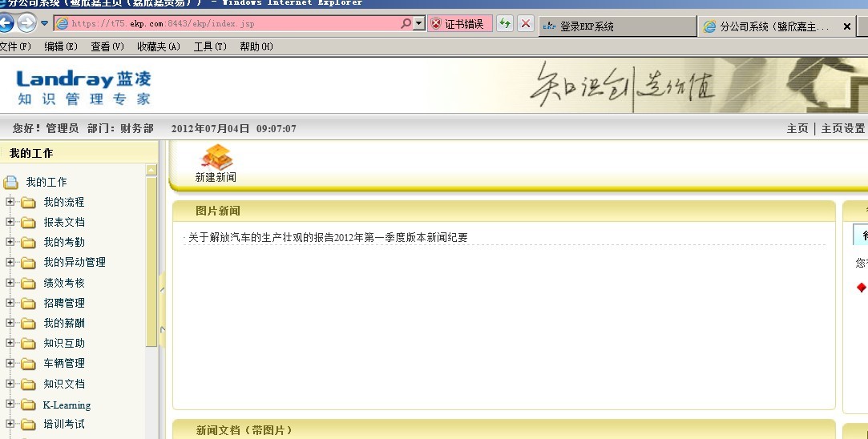Click the 我的工作 root document icon
Image resolution: width=868 pixels, height=439 pixels.
[x=11, y=182]
